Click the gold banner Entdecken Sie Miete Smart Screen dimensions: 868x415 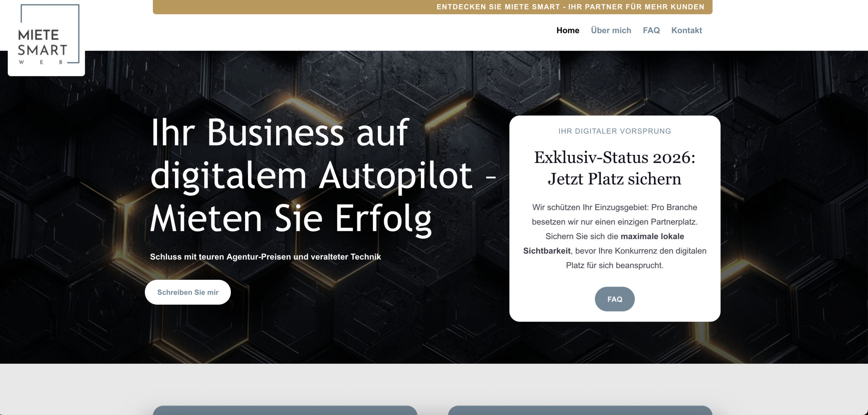[433, 7]
